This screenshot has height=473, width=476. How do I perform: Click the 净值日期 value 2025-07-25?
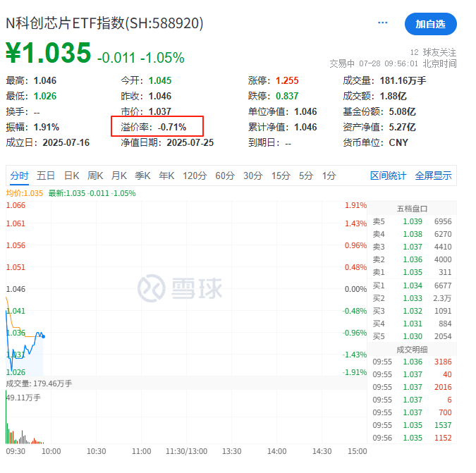point(190,142)
